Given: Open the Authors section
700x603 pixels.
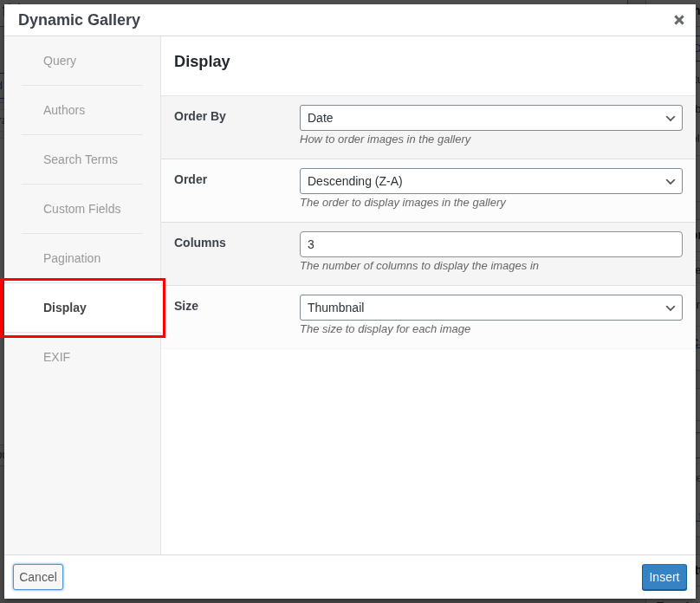Looking at the screenshot, I should [64, 110].
